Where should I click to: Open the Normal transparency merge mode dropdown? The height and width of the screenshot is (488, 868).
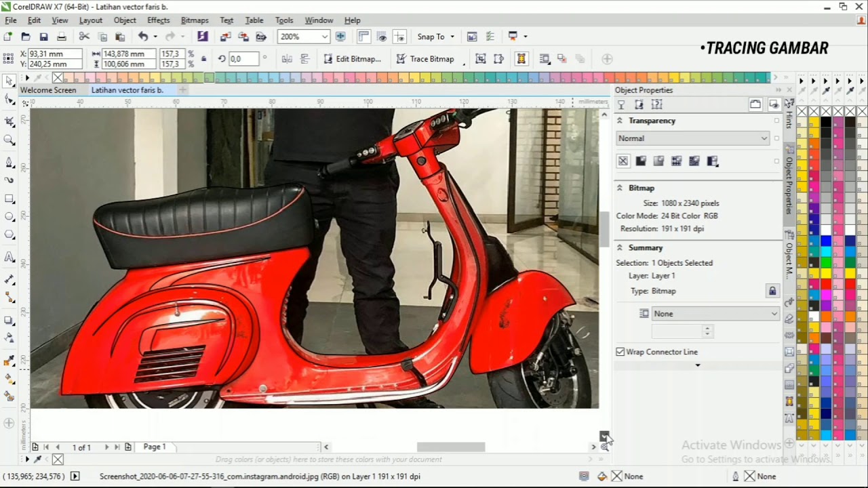click(x=693, y=138)
